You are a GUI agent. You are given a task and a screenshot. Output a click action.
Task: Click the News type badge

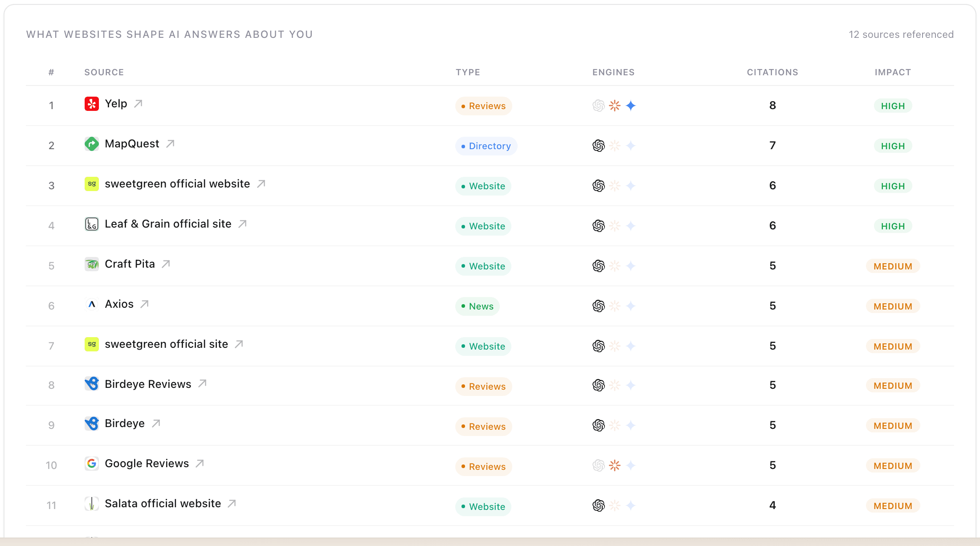[477, 306]
